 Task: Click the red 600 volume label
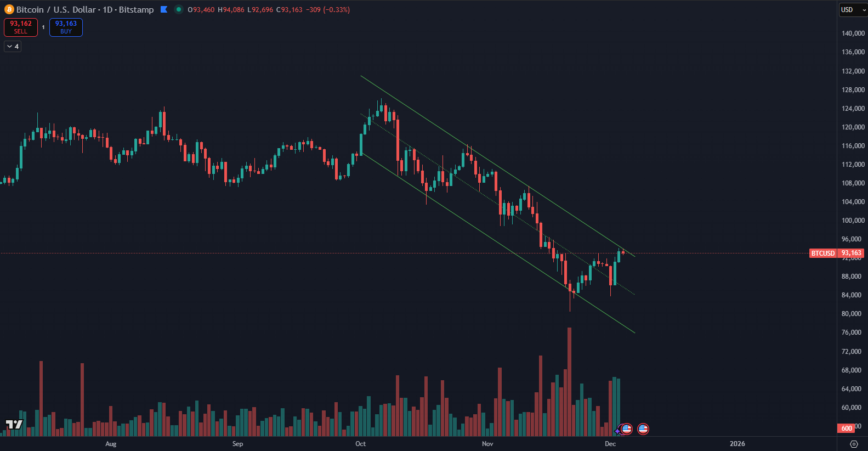point(847,428)
